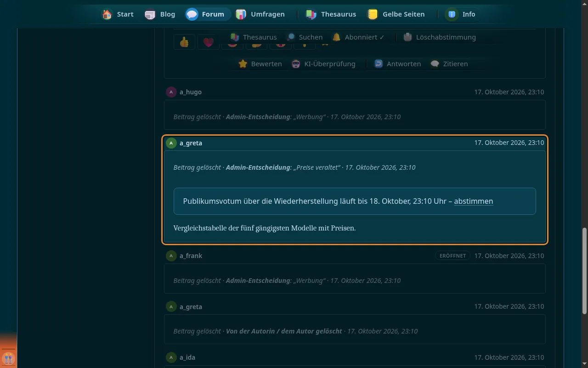Start a Löschabstimmung for this thread
Screen dimensions: 588x368
click(440, 37)
